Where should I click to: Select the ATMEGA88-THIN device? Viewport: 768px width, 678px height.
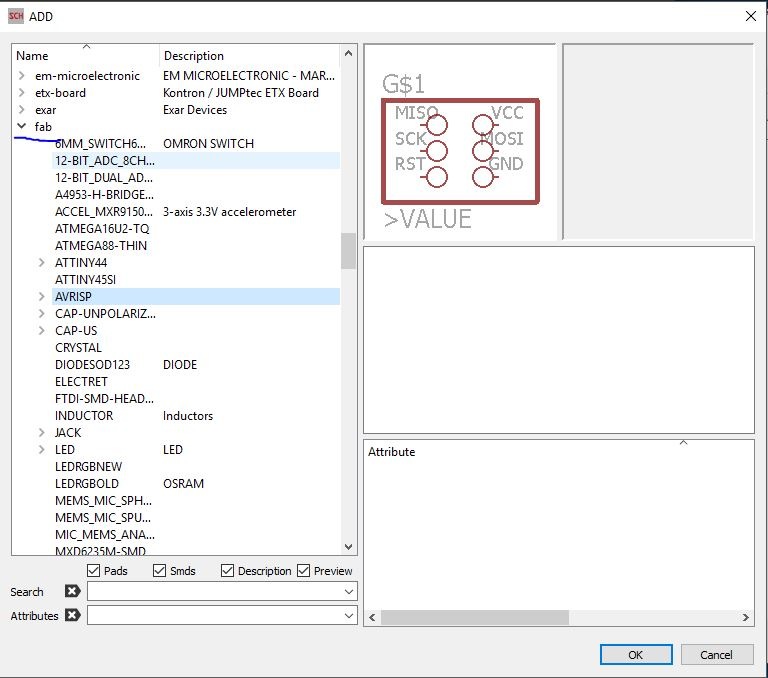pos(101,245)
